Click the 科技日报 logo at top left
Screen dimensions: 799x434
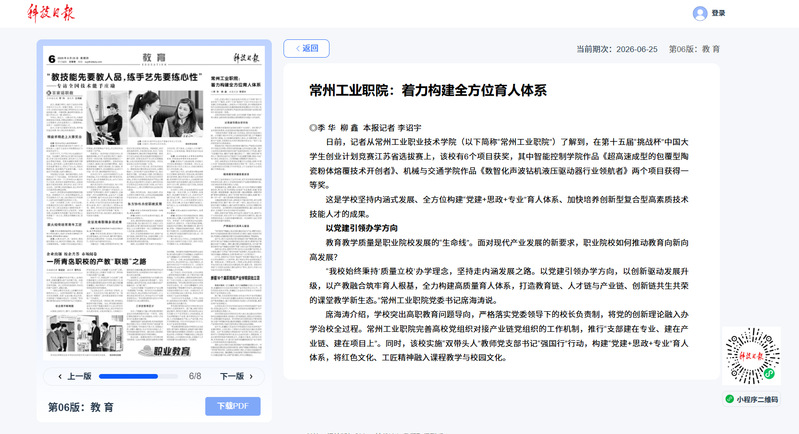(50, 13)
